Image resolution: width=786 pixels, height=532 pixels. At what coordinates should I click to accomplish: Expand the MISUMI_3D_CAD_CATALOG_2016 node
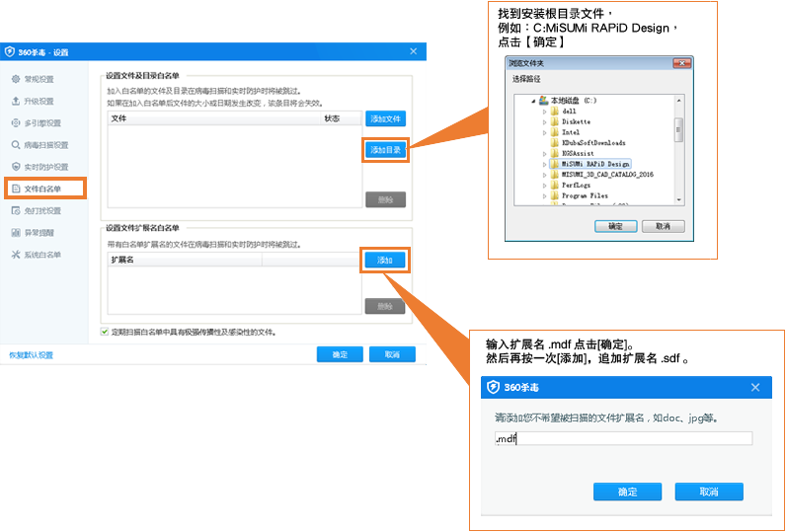point(544,175)
